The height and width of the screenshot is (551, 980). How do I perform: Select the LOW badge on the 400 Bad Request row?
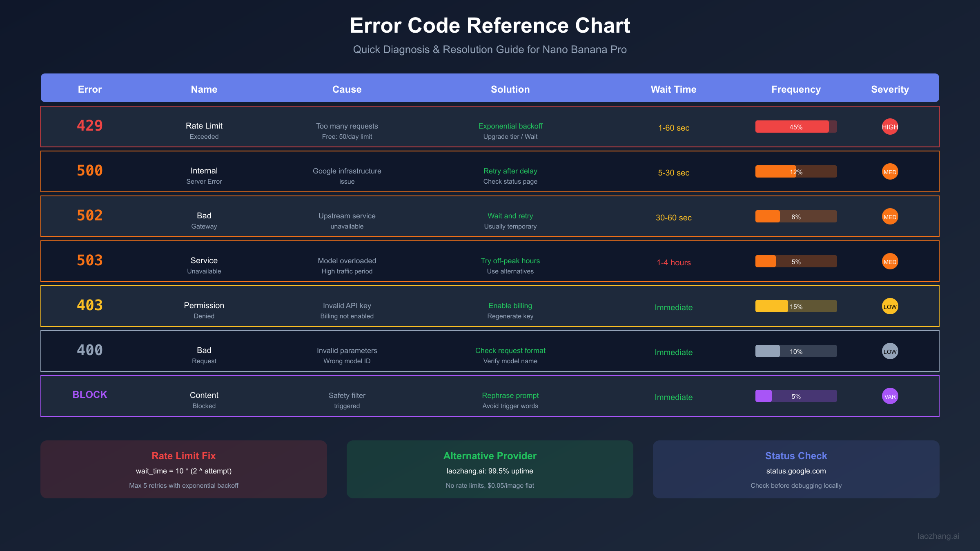click(x=890, y=351)
